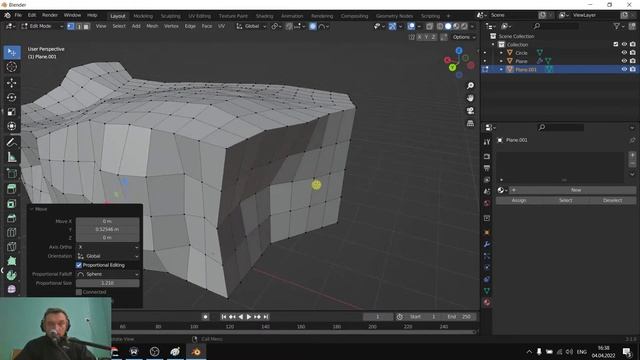
Task: Activate the Annotate tool
Action: point(11,142)
